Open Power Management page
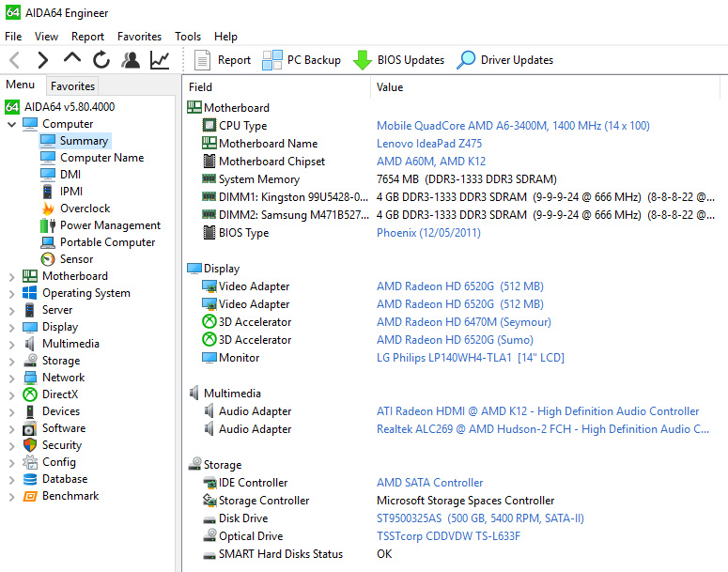 101,225
